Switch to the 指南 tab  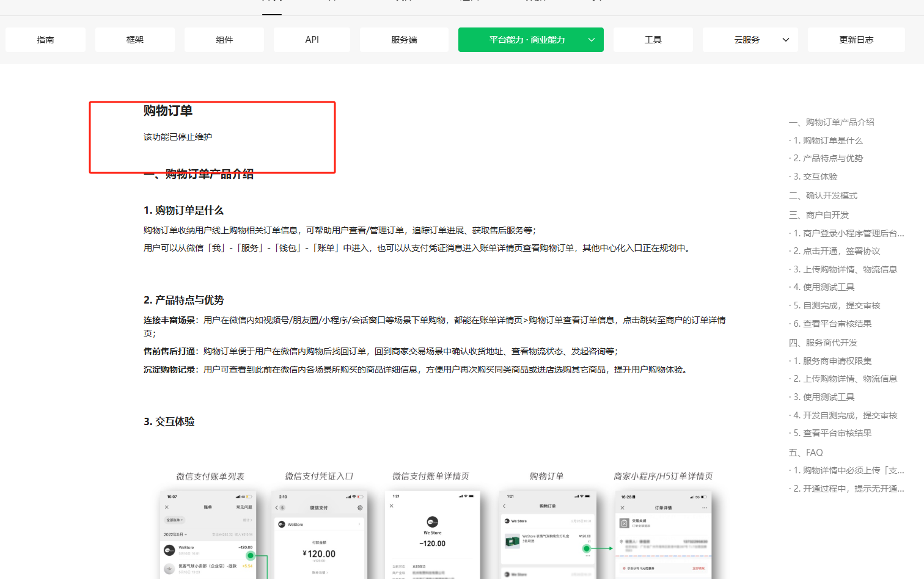click(x=45, y=39)
